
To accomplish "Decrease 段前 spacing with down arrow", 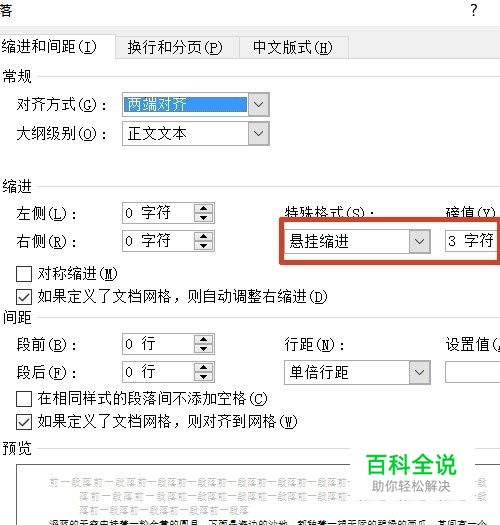I will coord(203,349).
